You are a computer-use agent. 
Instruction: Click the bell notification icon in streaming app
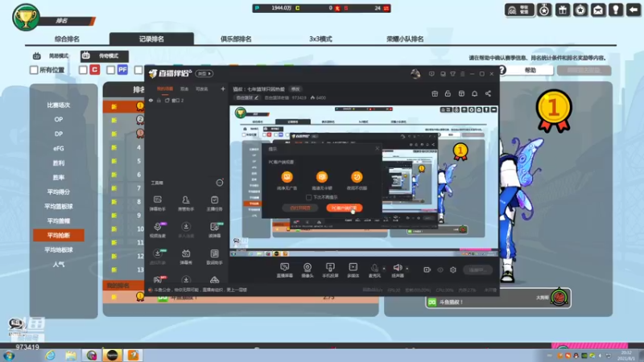coord(474,93)
